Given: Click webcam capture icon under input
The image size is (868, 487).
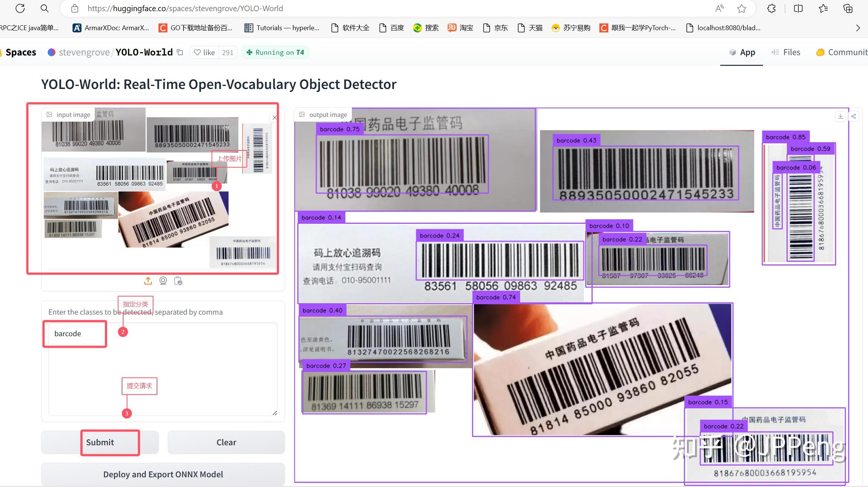Looking at the screenshot, I should (163, 281).
